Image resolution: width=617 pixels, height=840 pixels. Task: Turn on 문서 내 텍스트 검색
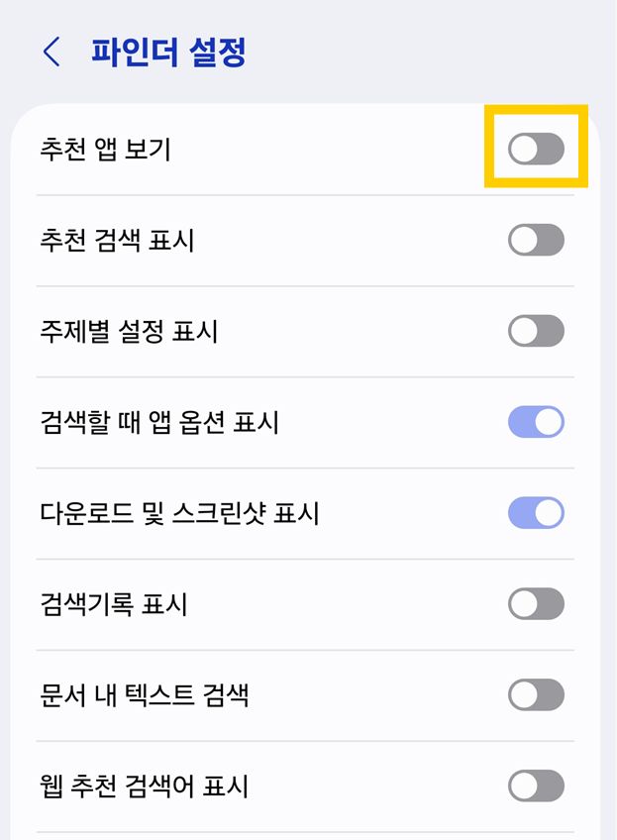point(535,695)
